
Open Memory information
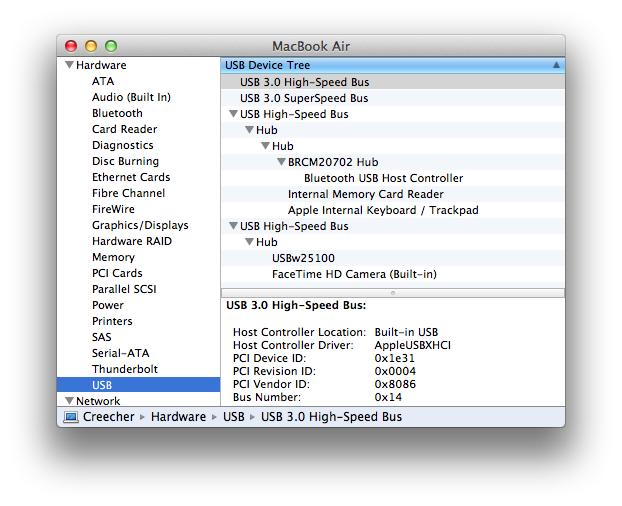(x=113, y=257)
